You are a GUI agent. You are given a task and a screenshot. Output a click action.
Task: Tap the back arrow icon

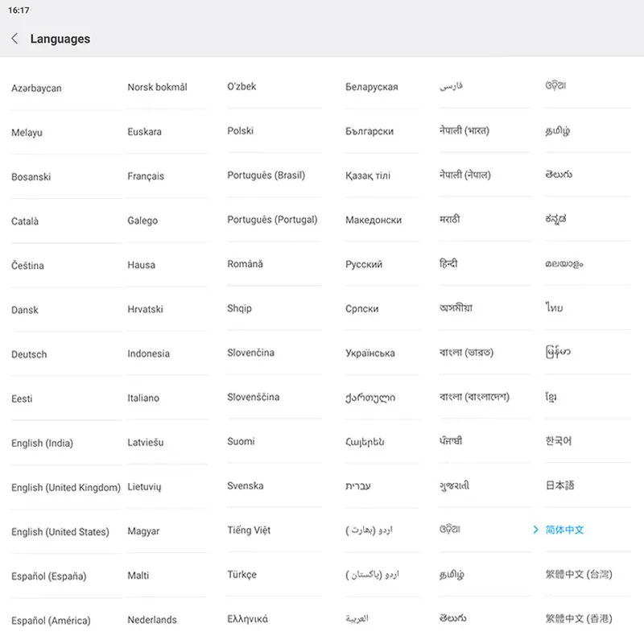[x=14, y=39]
